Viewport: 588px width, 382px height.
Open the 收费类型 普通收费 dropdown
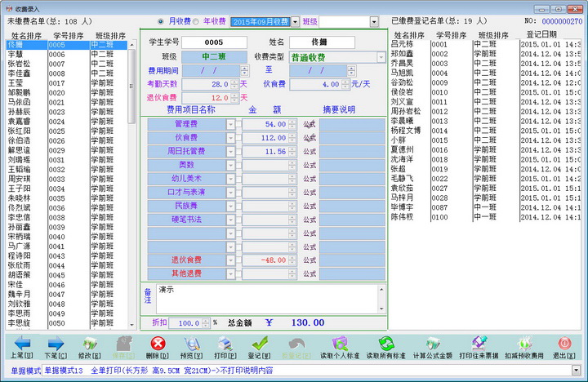(381, 57)
